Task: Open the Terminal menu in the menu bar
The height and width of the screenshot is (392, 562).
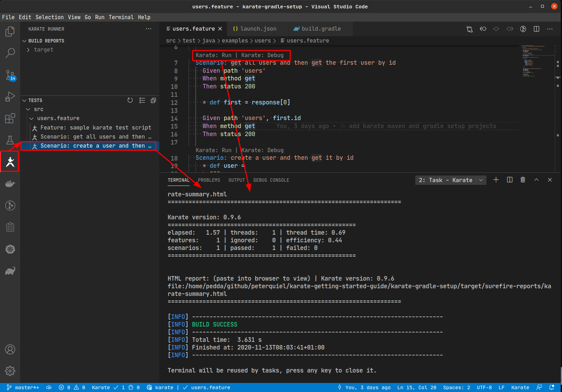Action: pyautogui.click(x=121, y=17)
